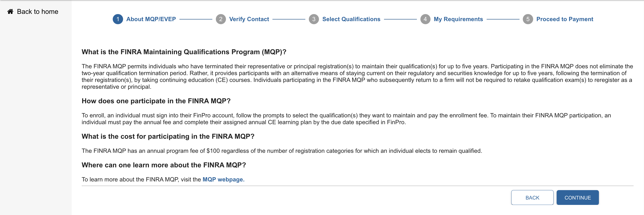Select the step 2 number circle
This screenshot has width=644, height=215.
(221, 19)
